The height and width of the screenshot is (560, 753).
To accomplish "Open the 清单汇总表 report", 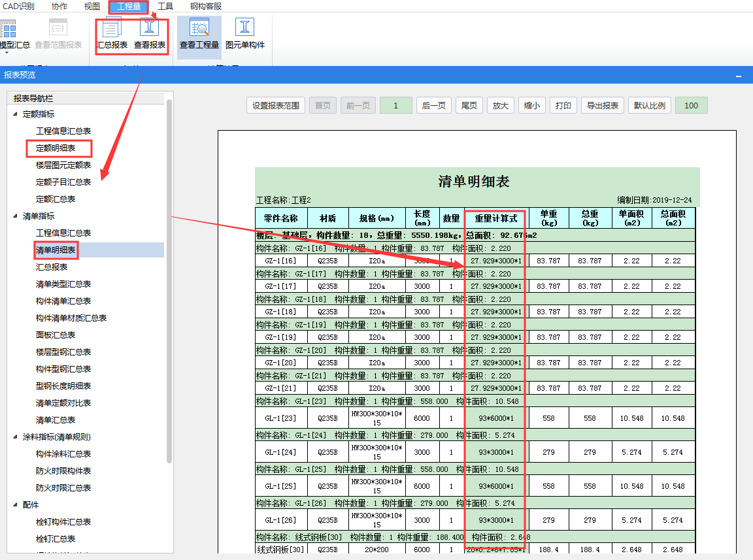I will (x=56, y=420).
